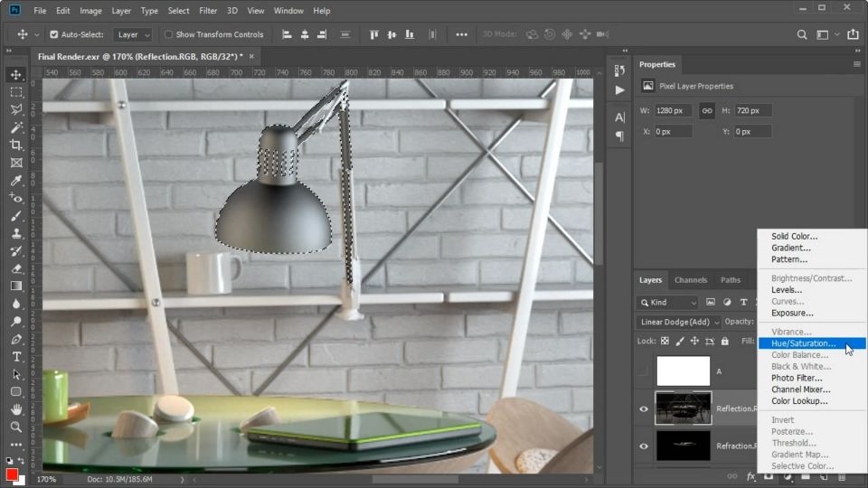Viewport: 868px width, 488px height.
Task: Select the Rectangular Marquee tool
Action: 16,92
